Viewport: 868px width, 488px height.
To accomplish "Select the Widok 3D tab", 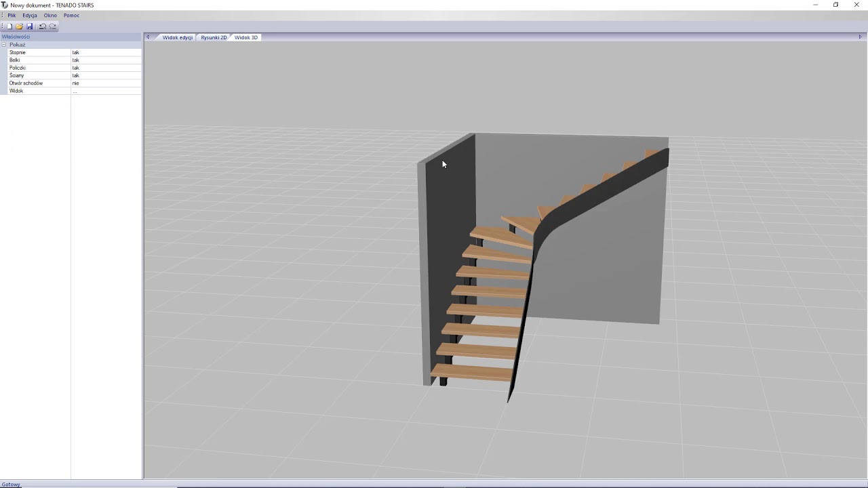I will 246,37.
